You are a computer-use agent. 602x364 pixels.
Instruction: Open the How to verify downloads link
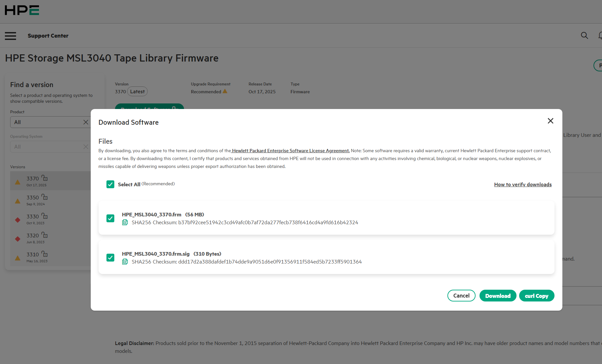click(523, 185)
